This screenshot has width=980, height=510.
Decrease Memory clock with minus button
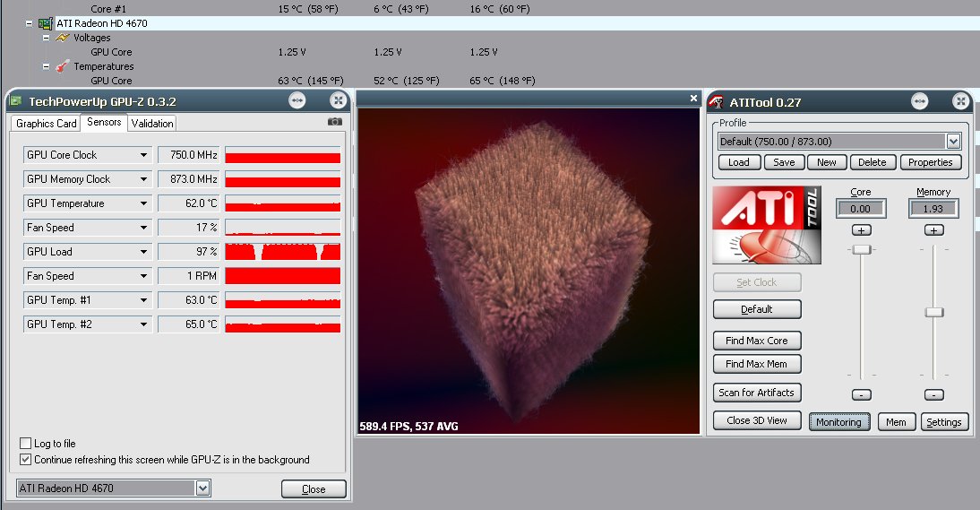pyautogui.click(x=933, y=395)
